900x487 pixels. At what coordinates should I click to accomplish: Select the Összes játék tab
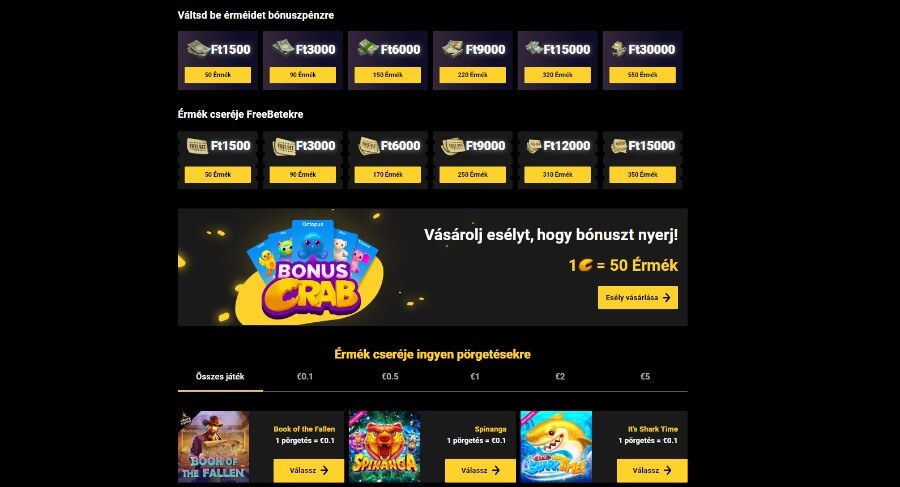(220, 377)
